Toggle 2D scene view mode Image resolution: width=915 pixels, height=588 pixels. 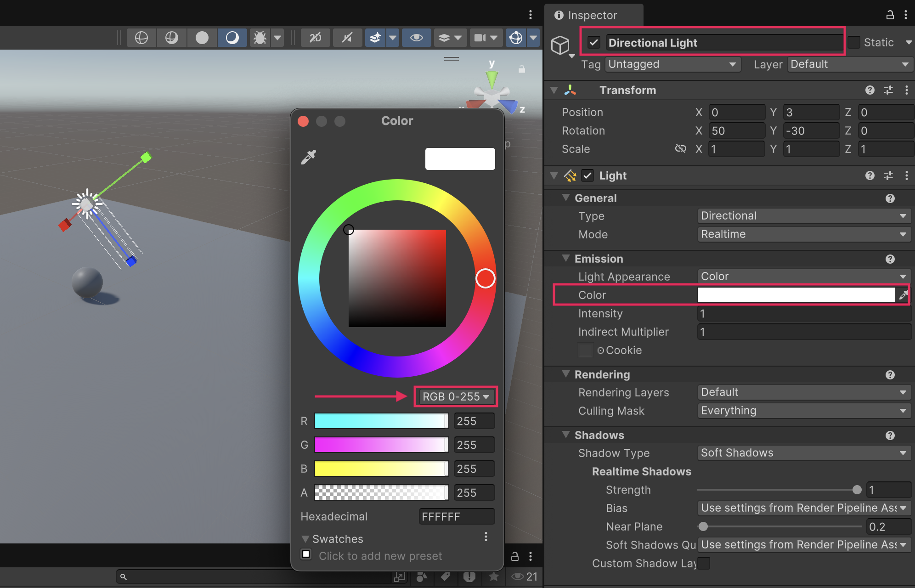tap(315, 38)
